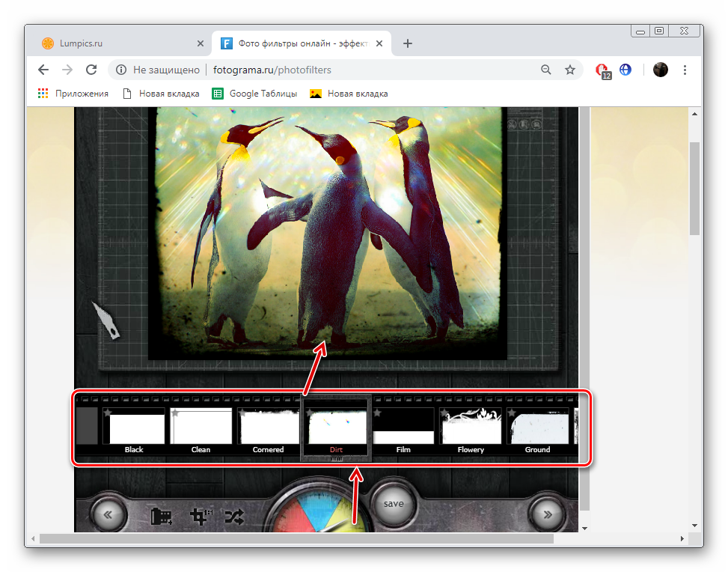Open Google Таблицы bookmark
This screenshot has height=572, width=728.
click(254, 94)
